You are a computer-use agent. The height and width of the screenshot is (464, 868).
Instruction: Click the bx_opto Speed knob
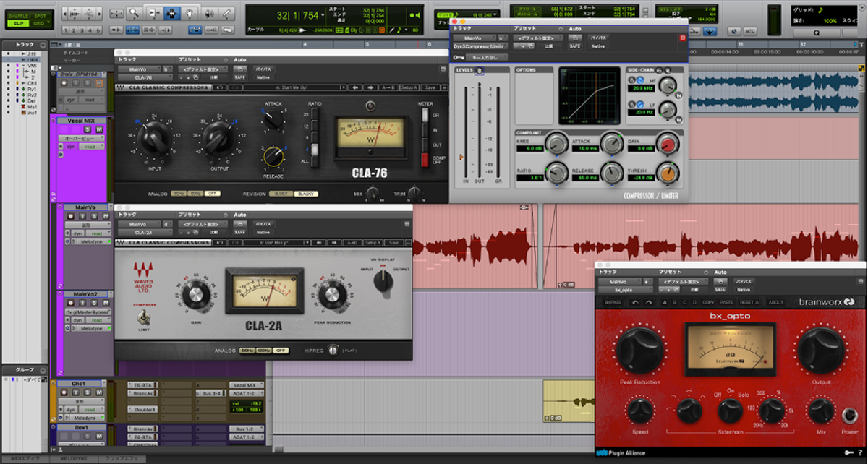coord(639,411)
